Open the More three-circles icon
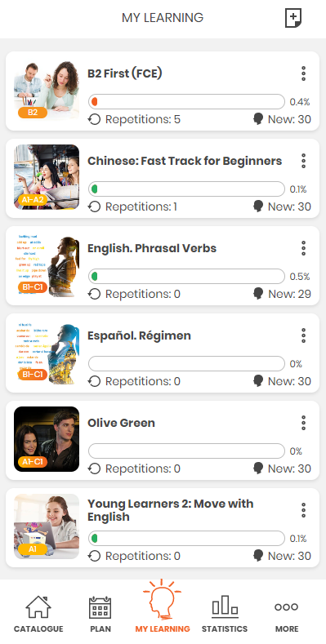Image resolution: width=326 pixels, height=644 pixels. point(287,607)
